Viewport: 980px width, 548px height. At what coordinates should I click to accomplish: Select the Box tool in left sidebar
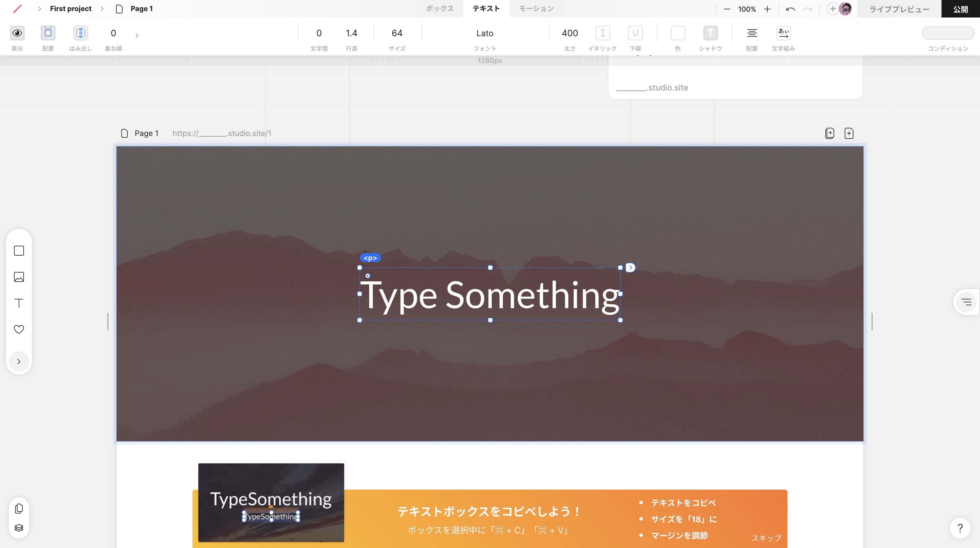pos(19,251)
